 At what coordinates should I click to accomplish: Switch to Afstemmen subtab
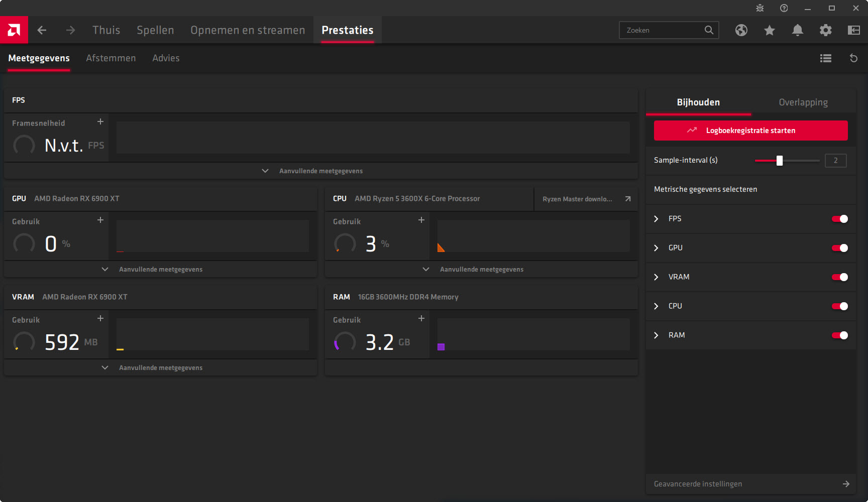111,58
